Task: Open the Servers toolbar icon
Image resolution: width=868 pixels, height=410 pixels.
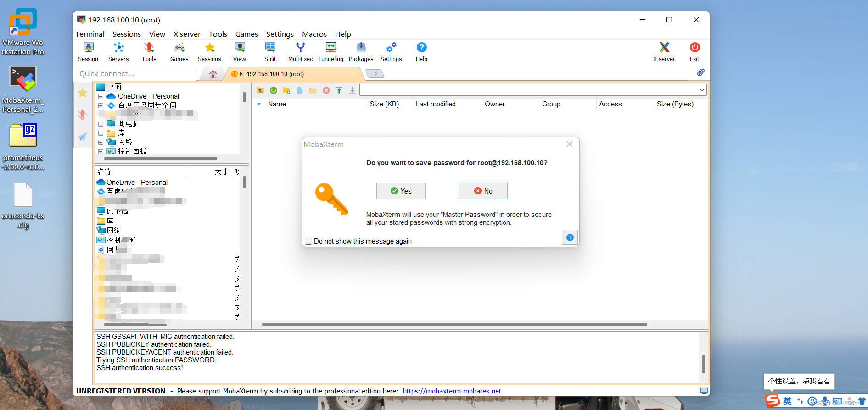Action: [118, 52]
